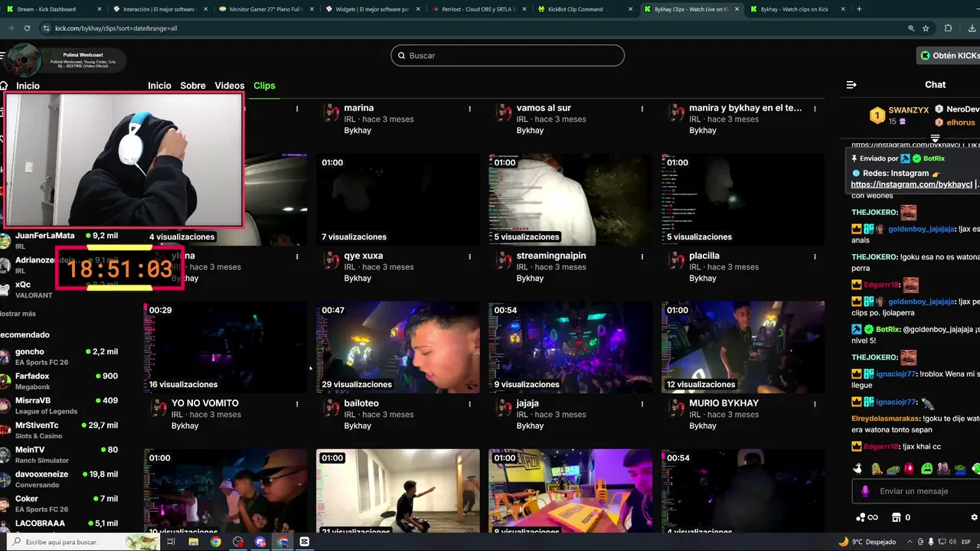The image size is (980, 551).
Task: Insert the red siren emote
Action: [910, 468]
